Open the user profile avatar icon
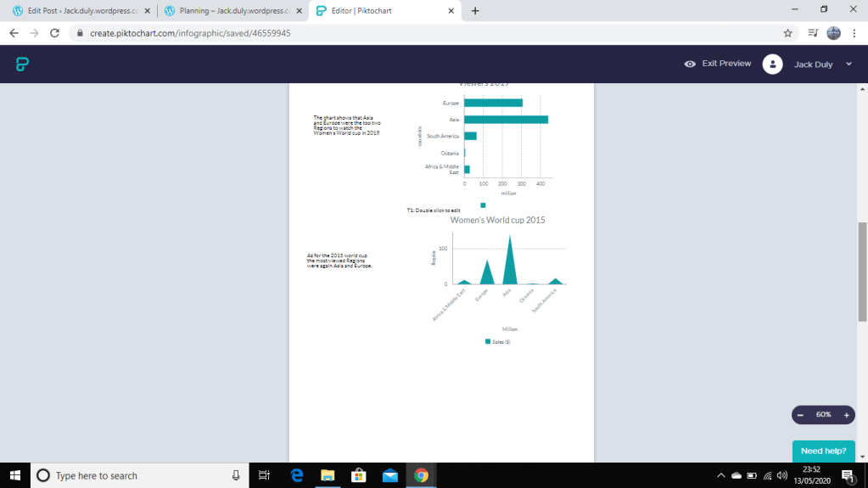 click(x=772, y=65)
